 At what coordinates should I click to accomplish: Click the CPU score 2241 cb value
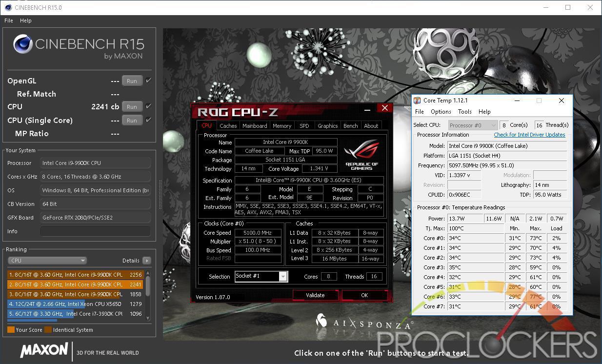[x=105, y=106]
